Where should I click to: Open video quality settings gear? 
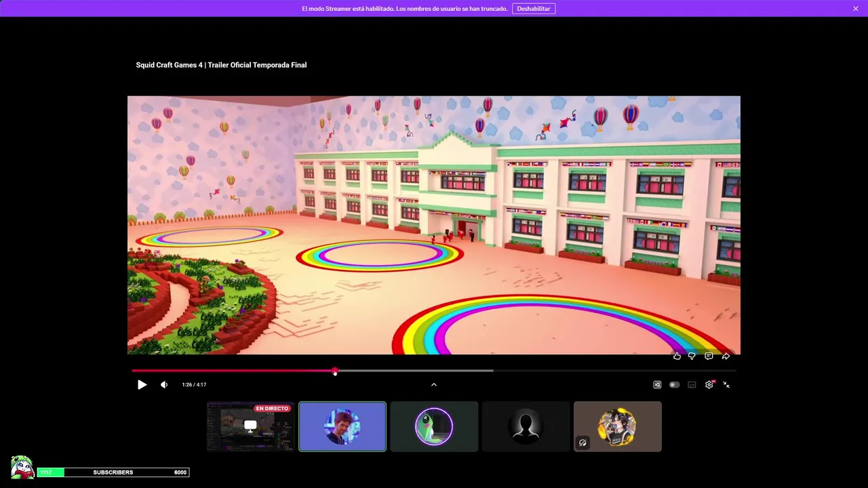(709, 384)
